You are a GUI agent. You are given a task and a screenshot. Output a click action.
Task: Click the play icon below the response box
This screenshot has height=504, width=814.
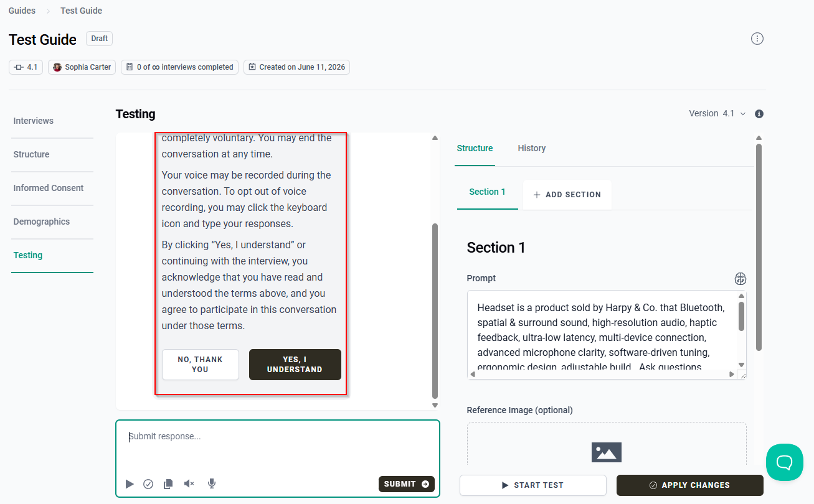(x=130, y=484)
